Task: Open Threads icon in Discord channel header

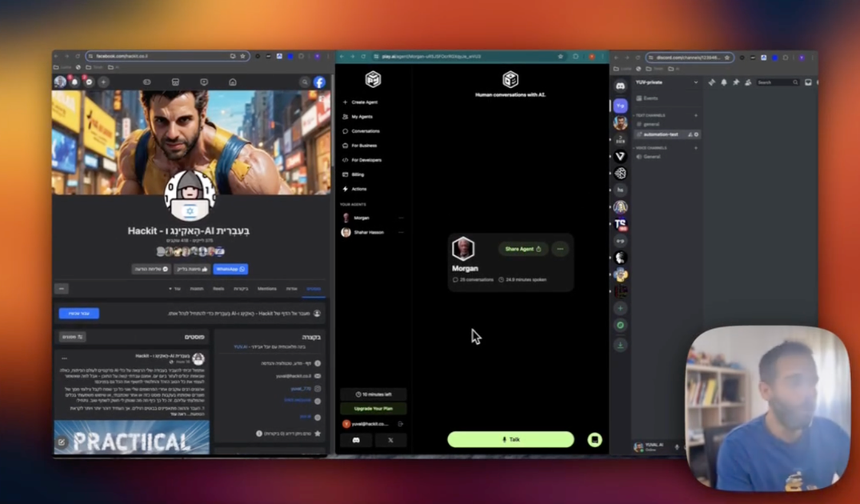Action: (712, 82)
